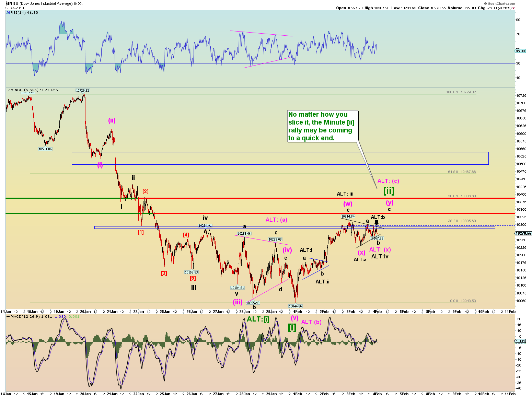
Task: Click the small marker icon before MACD(12,26,9)
Action: 8,316
